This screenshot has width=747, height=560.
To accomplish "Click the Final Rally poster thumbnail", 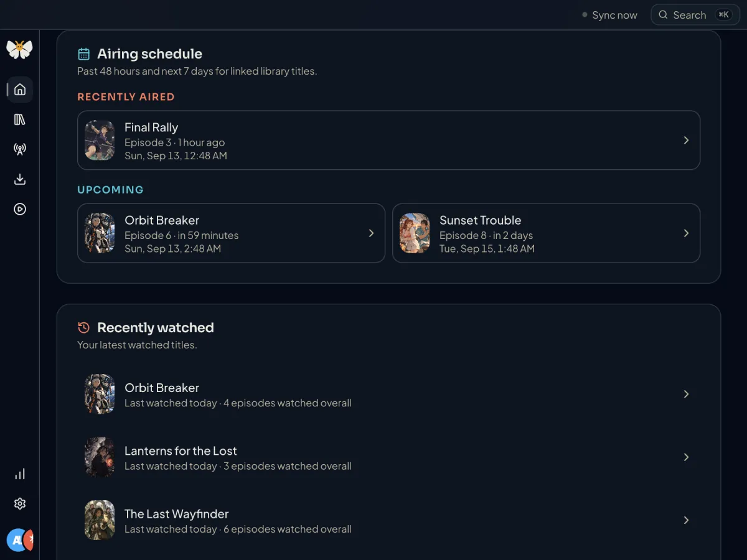I will coord(100,141).
